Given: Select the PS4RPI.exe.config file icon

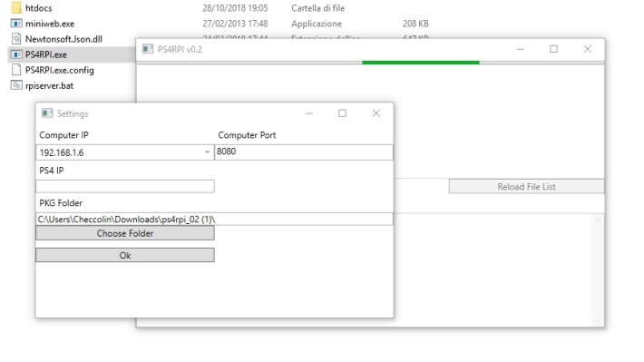Looking at the screenshot, I should [16, 70].
